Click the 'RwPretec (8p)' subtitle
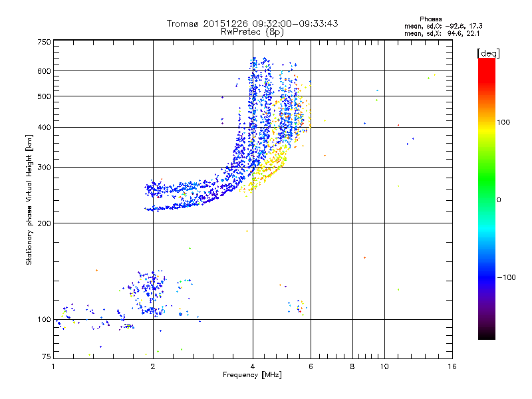The width and height of the screenshot is (532, 399). click(x=252, y=32)
